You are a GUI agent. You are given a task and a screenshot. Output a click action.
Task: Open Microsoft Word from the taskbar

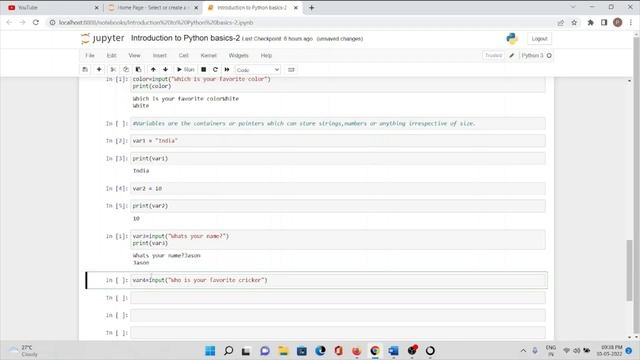pos(393,351)
